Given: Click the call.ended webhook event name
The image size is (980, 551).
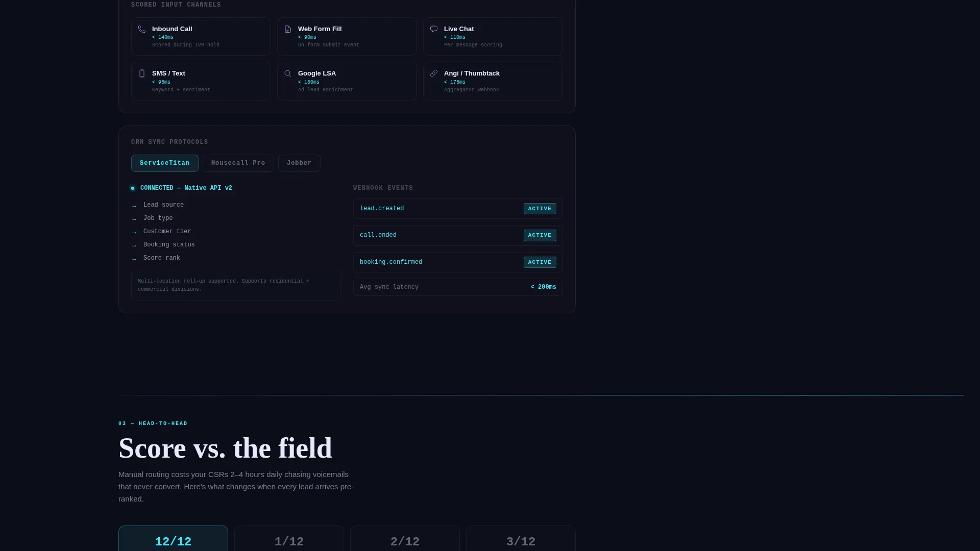Looking at the screenshot, I should (x=378, y=235).
